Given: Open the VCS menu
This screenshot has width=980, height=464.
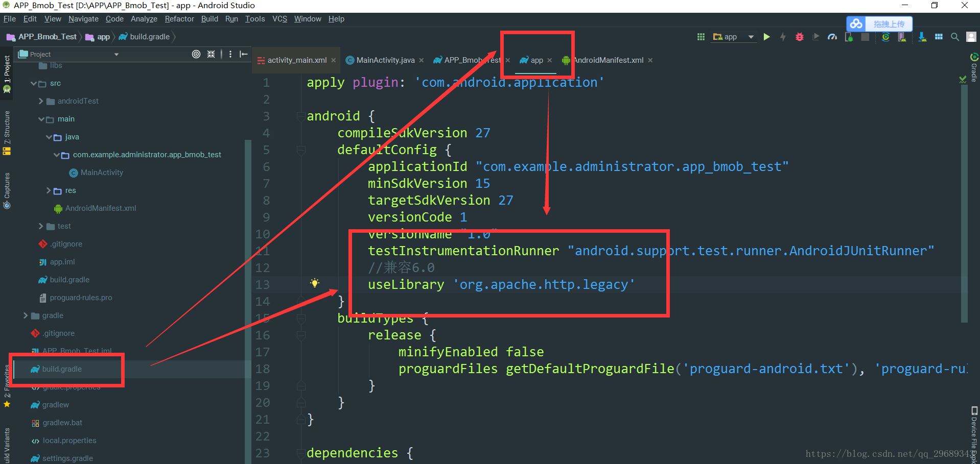Looking at the screenshot, I should click(x=279, y=19).
